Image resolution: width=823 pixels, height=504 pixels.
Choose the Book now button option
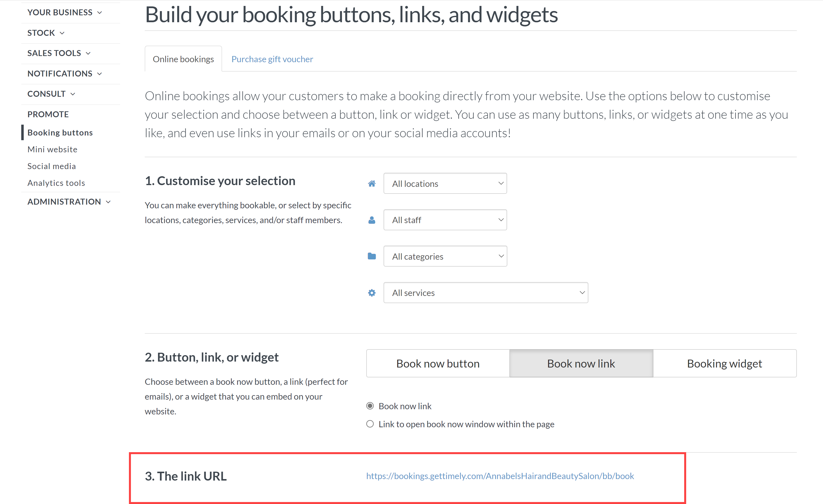438,363
